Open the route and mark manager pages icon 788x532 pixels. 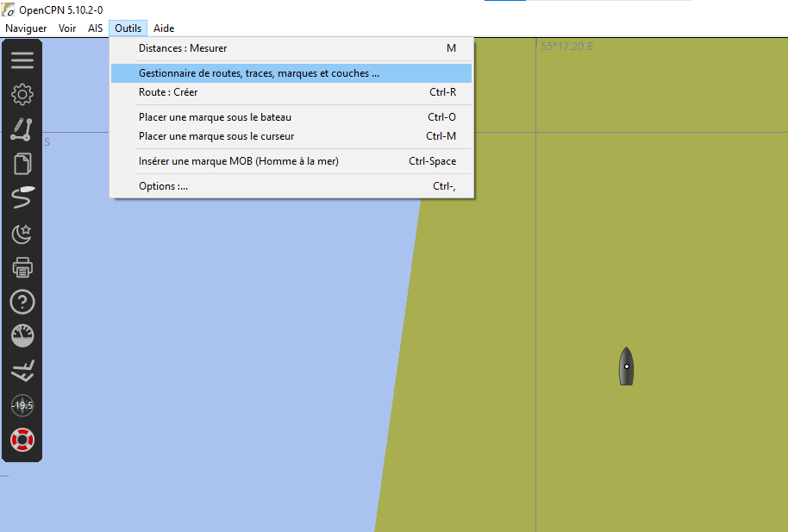pos(22,164)
